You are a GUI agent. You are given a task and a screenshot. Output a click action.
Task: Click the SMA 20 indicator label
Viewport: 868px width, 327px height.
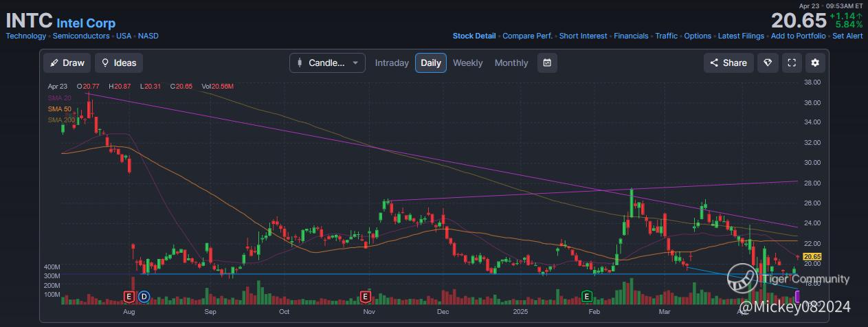point(59,98)
